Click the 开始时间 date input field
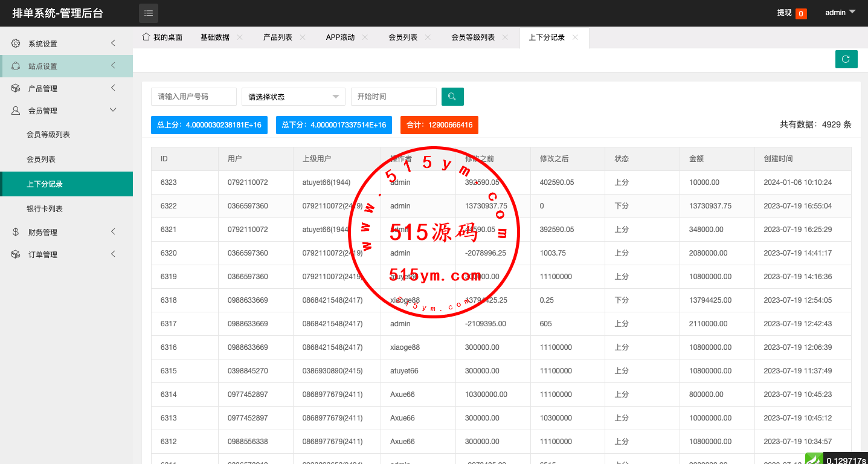The width and height of the screenshot is (868, 464). pyautogui.click(x=393, y=97)
